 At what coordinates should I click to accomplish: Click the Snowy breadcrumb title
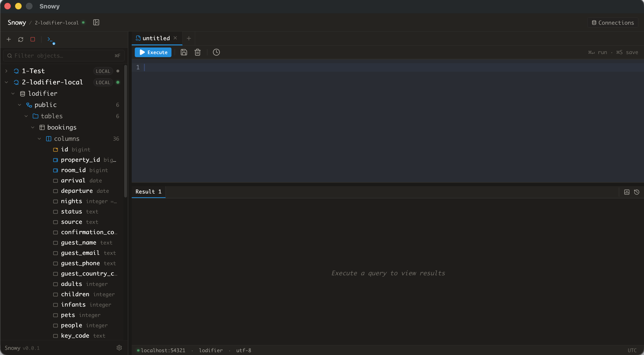(x=17, y=23)
